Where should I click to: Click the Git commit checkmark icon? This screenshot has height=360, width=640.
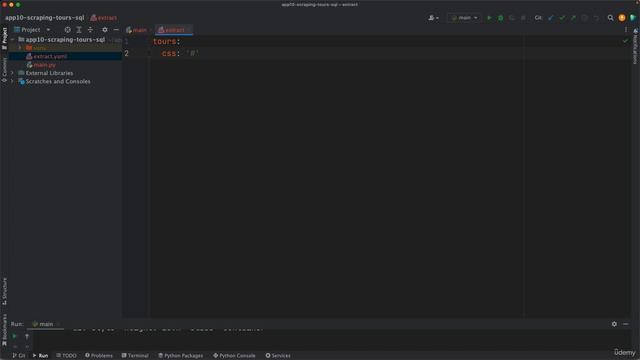pos(562,18)
